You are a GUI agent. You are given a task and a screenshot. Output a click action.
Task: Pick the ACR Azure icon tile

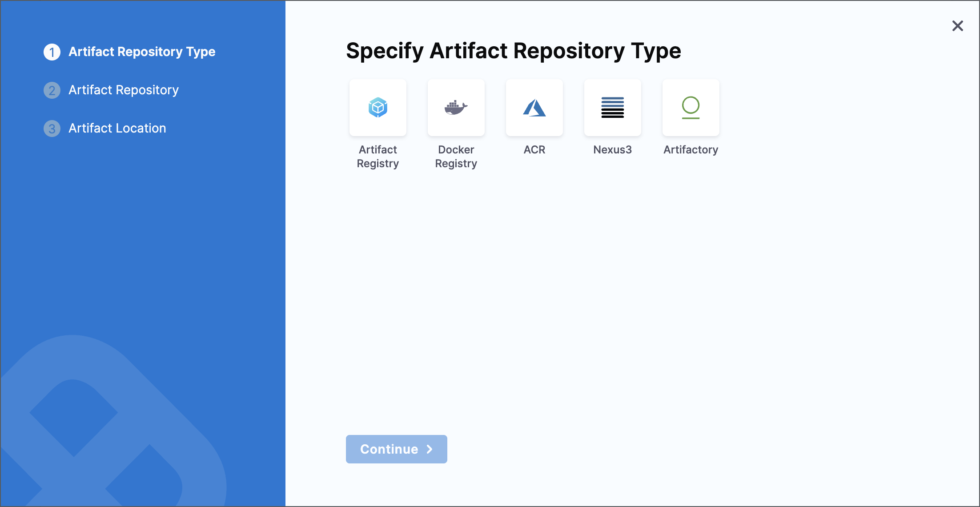click(534, 107)
